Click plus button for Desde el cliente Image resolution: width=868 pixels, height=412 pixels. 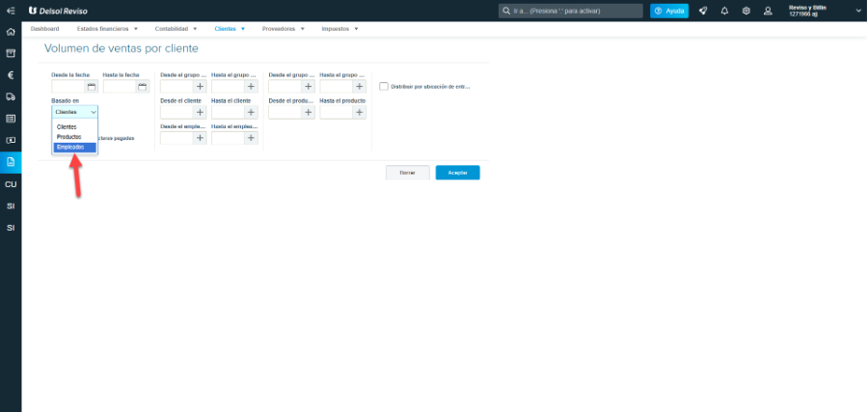click(200, 113)
